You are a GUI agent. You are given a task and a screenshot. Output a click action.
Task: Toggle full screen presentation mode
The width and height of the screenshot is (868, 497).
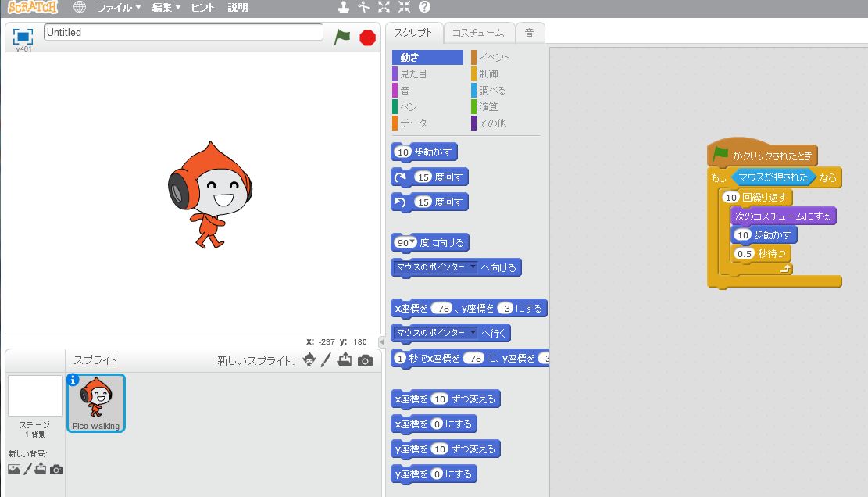click(x=23, y=37)
